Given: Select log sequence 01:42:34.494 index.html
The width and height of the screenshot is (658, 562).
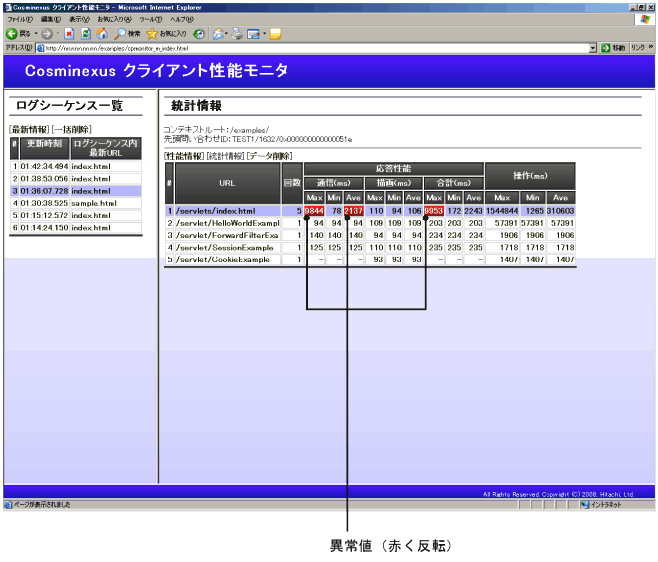Looking at the screenshot, I should (76, 166).
